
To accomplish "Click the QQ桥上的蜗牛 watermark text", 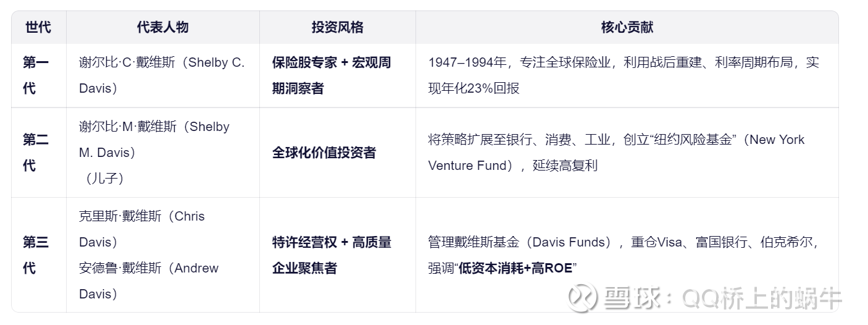I will (762, 298).
